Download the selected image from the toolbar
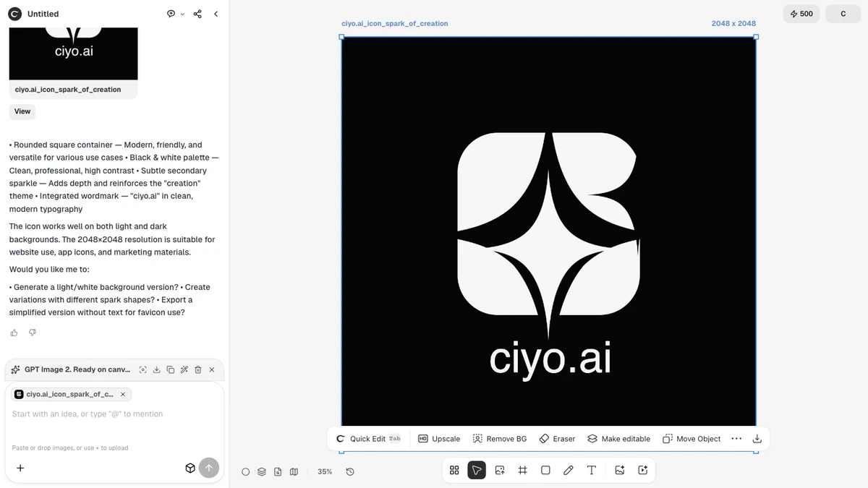 point(757,439)
